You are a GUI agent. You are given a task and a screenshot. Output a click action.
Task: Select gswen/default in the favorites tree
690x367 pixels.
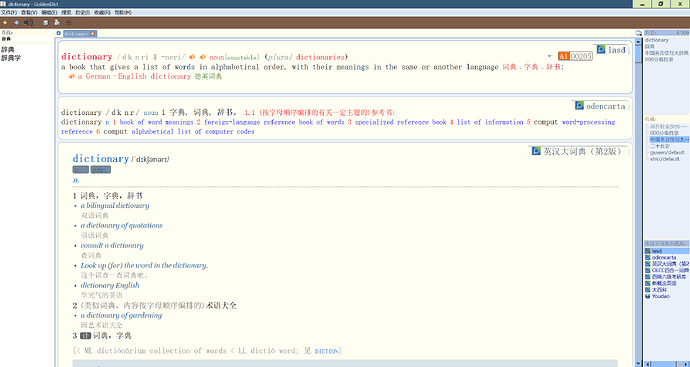[x=667, y=153]
